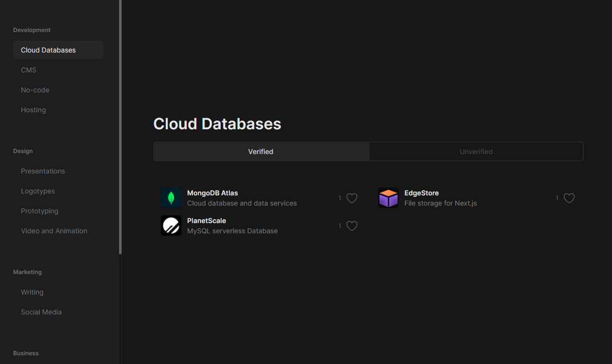Click 'File storage for Next.js' description

click(x=440, y=203)
